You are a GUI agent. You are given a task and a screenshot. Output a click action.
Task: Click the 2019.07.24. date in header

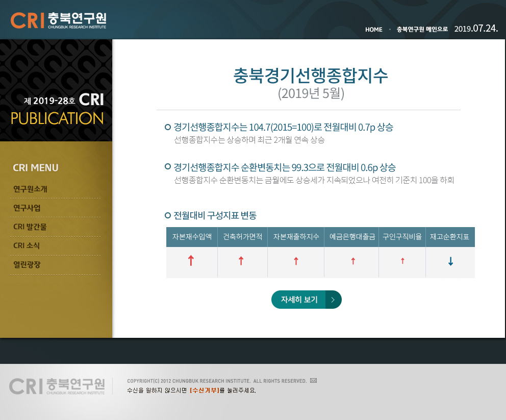click(476, 29)
